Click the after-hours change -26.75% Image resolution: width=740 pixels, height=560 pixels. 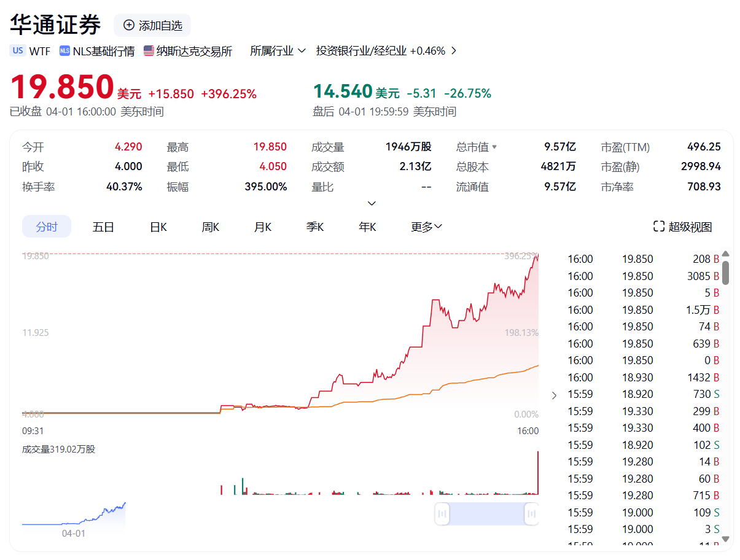tap(468, 93)
